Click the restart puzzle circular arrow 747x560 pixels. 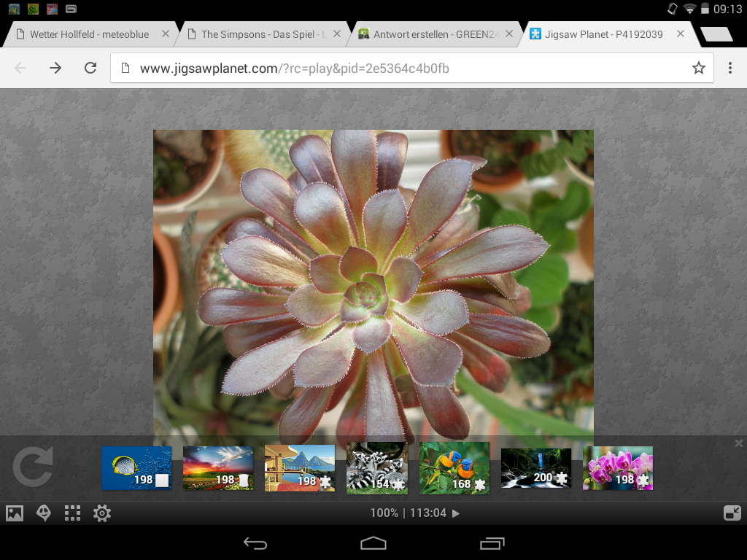[x=33, y=467]
